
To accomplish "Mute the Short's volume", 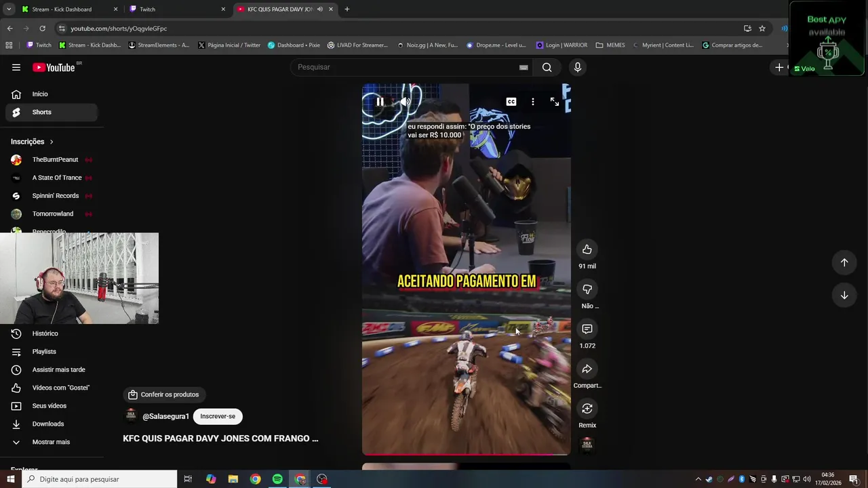I will pos(405,102).
